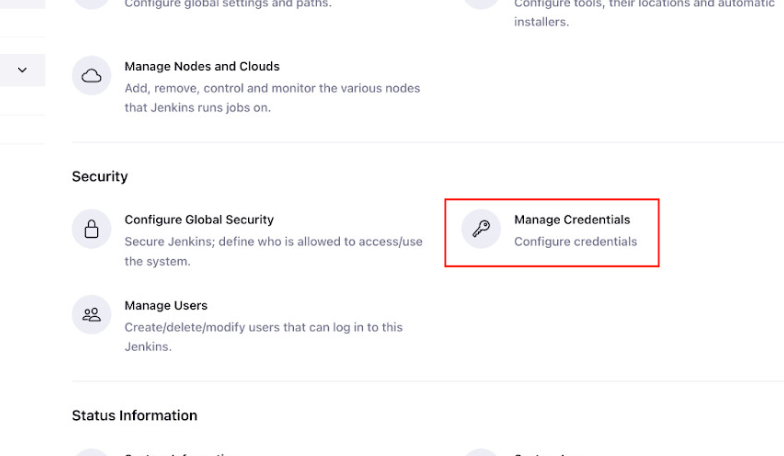Viewport: 784px width, 456px height.
Task: Open Manage Nodes and Clouds
Action: coord(202,67)
